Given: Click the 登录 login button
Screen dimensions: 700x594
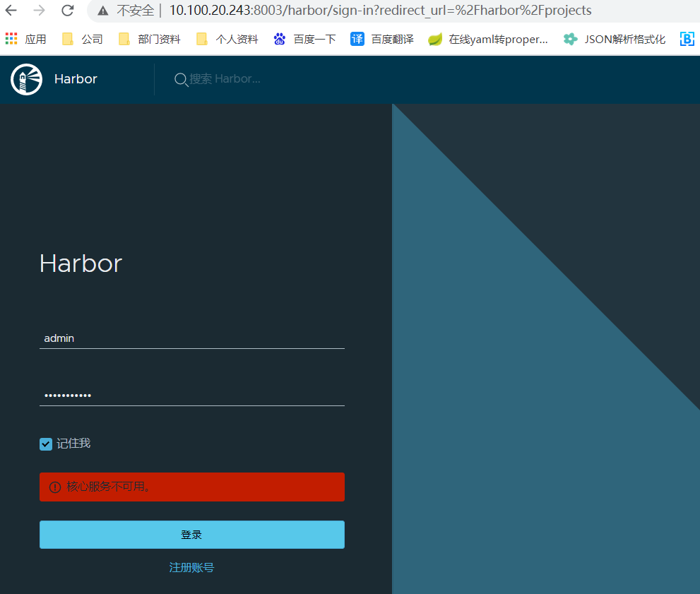Looking at the screenshot, I should tap(192, 535).
